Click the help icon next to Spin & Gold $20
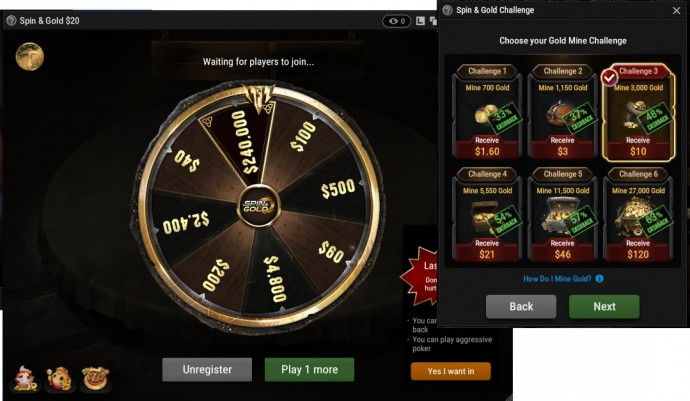The width and height of the screenshot is (690, 401). 11,20
